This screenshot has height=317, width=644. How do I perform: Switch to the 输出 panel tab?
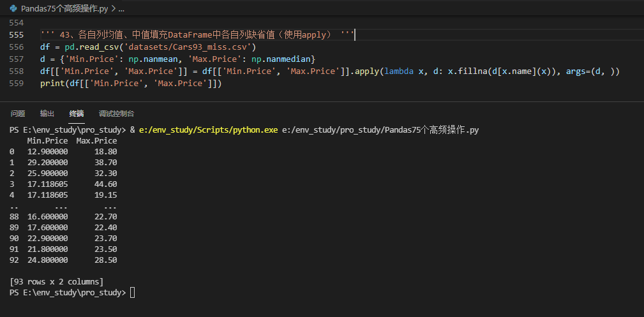point(47,114)
